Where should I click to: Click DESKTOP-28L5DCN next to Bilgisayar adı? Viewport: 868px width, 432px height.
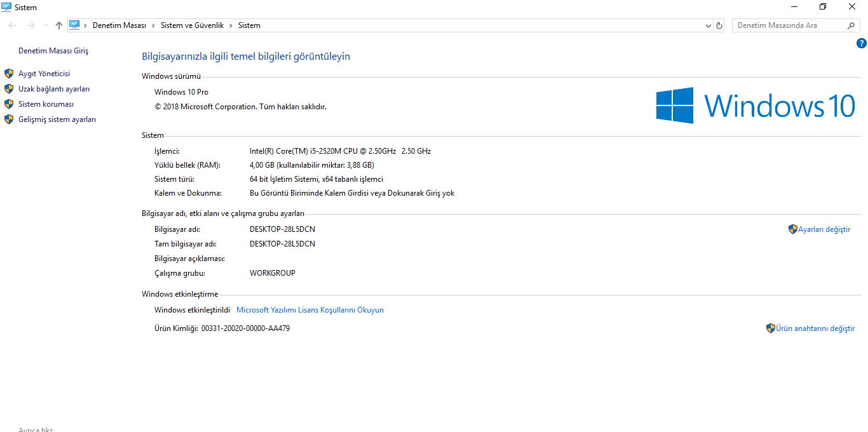[x=282, y=229]
